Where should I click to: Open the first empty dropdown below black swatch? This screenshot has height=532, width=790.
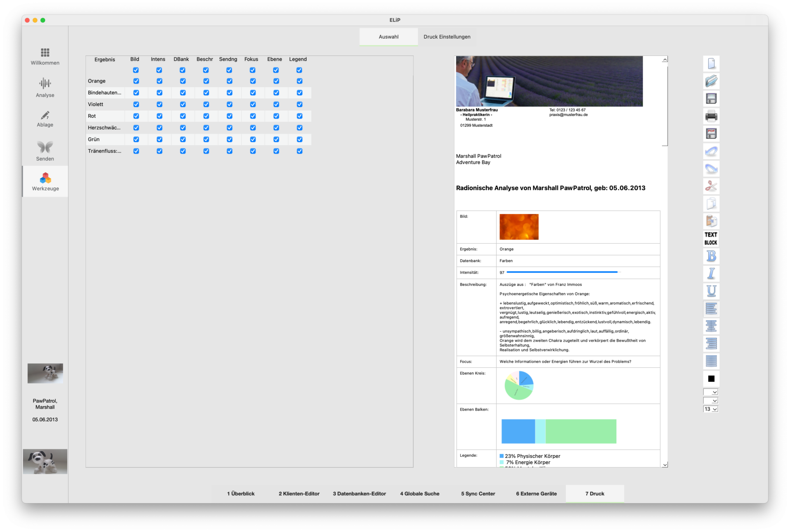(x=711, y=392)
